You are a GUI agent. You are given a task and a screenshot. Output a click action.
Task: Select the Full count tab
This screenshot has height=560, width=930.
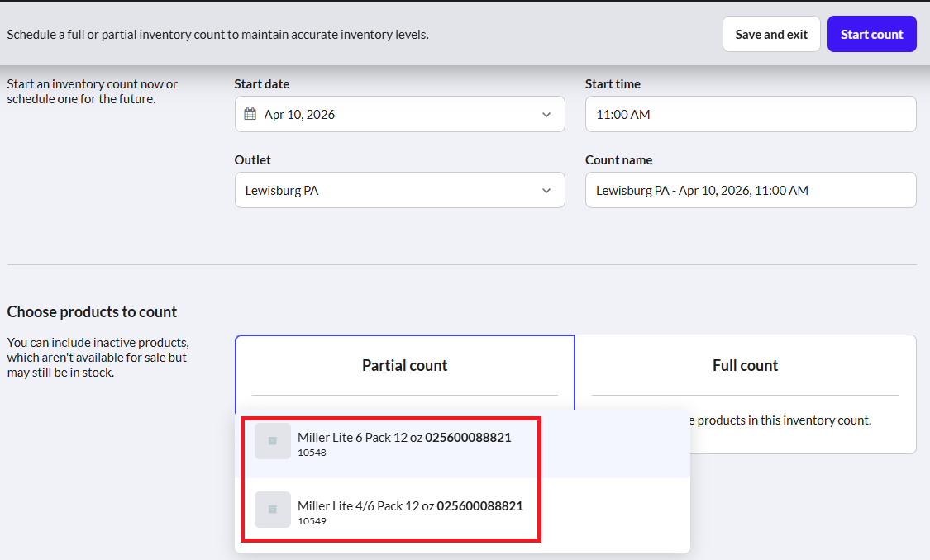(x=745, y=366)
